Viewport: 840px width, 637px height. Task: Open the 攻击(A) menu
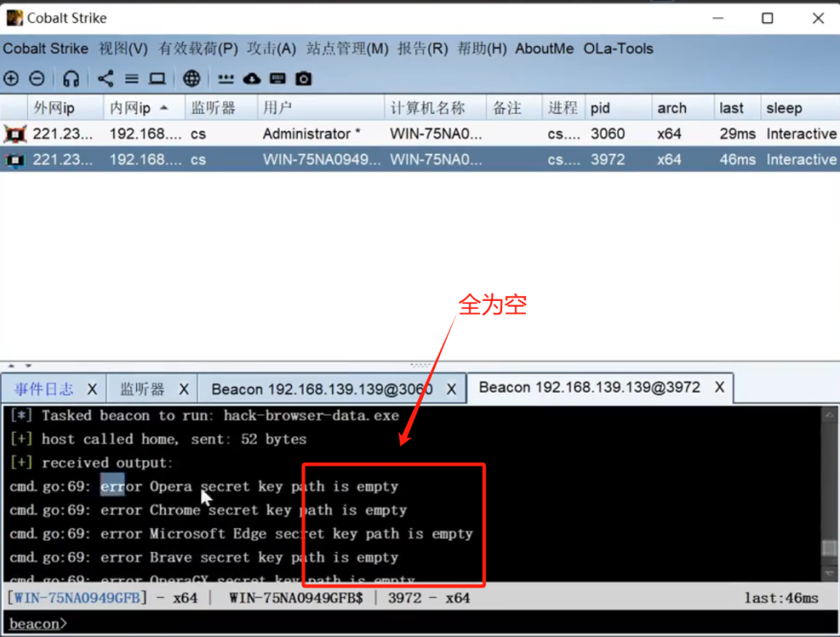pyautogui.click(x=272, y=48)
